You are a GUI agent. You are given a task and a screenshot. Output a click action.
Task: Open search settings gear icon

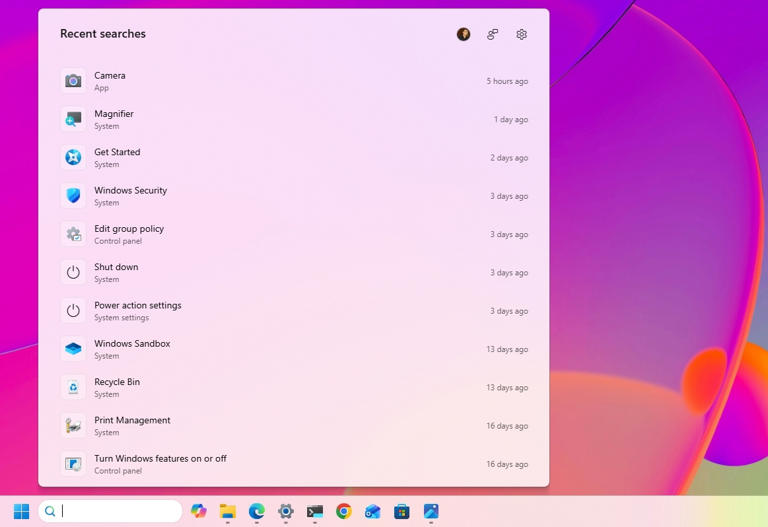click(522, 34)
